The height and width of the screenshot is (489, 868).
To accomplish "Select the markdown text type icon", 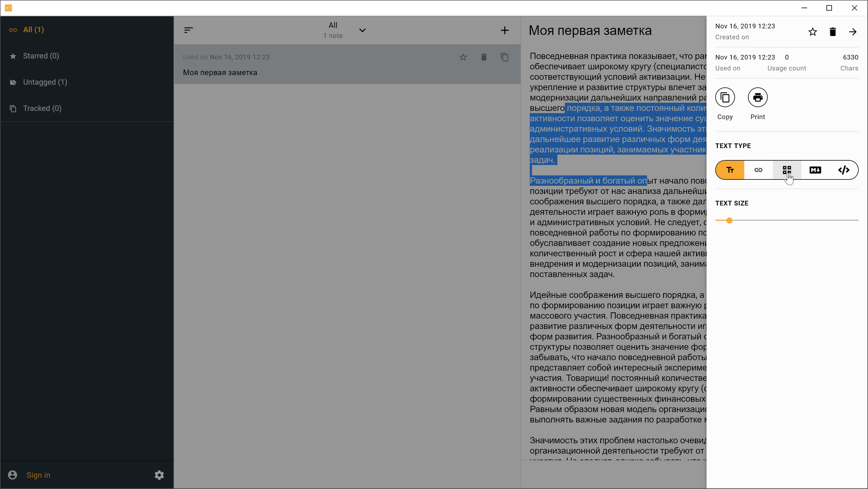I will pos(815,170).
